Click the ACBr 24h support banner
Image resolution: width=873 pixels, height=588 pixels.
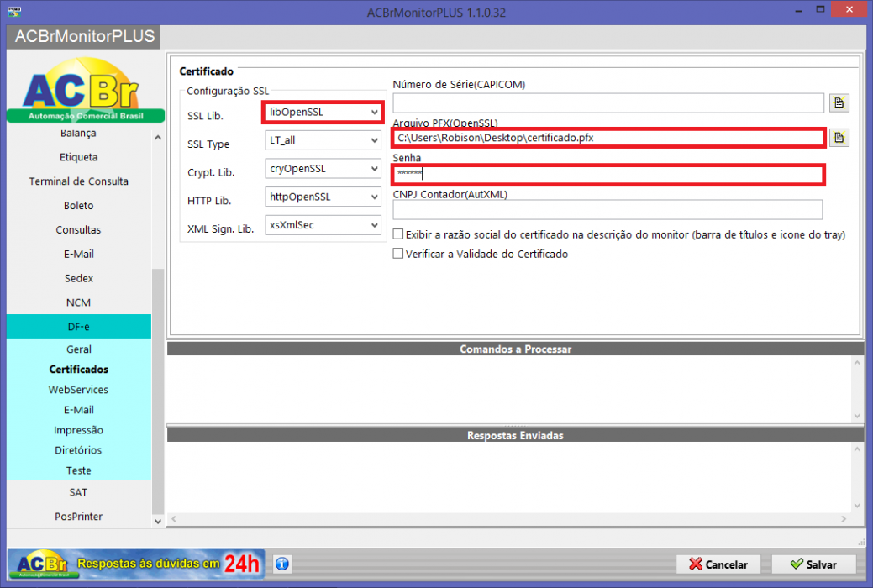pos(136,564)
